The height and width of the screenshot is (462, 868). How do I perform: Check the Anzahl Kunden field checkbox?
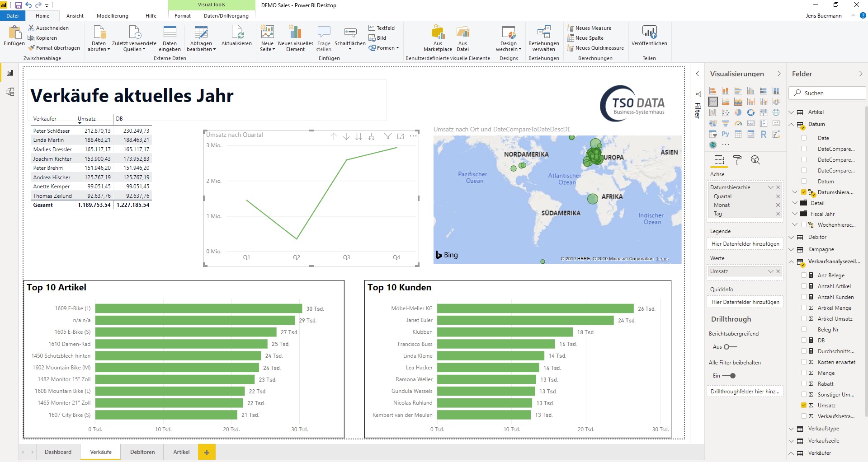804,297
